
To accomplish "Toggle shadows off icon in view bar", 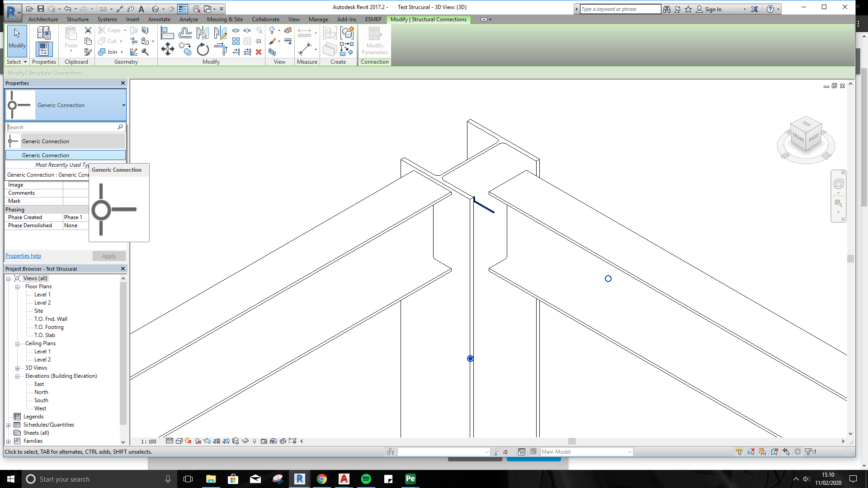I will coord(188,441).
